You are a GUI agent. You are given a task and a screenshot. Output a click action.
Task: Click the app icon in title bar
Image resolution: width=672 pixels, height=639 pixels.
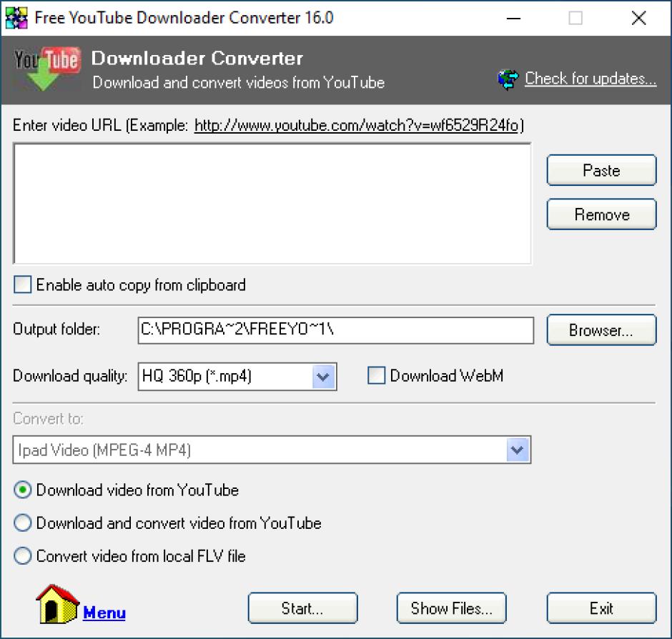click(16, 18)
